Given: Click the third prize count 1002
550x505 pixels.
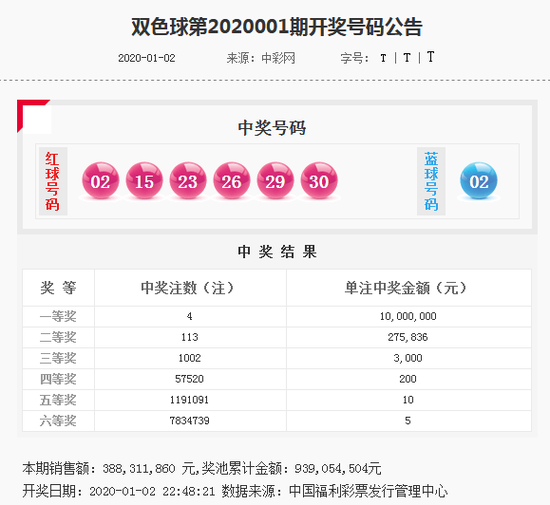Looking at the screenshot, I should pos(190,358).
